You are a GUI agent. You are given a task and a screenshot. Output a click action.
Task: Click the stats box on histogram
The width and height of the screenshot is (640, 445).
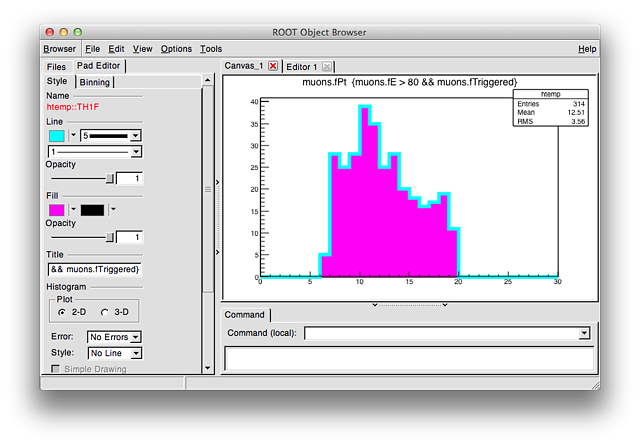coord(549,108)
